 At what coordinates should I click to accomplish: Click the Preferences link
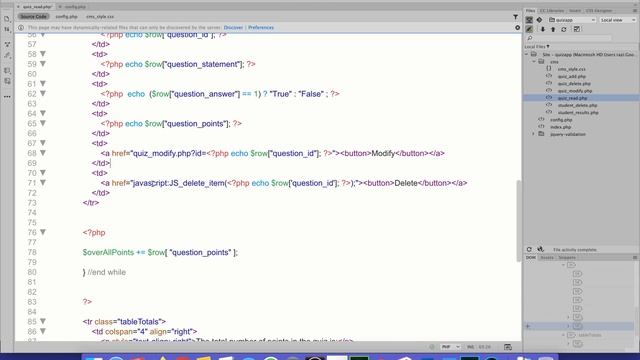pyautogui.click(x=261, y=28)
